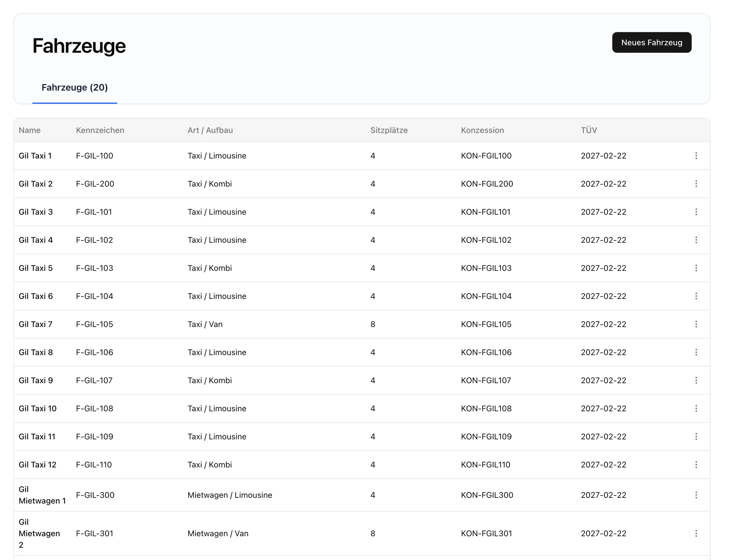Open options menu on the KON-FGIL107 row
This screenshot has height=560, width=747.
[696, 380]
